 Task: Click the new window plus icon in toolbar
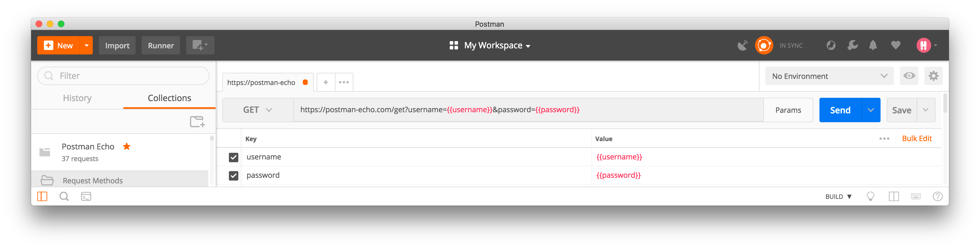tap(200, 45)
